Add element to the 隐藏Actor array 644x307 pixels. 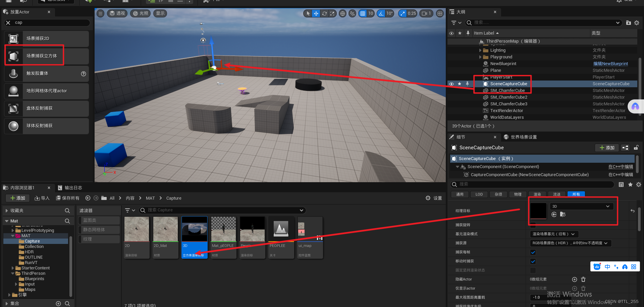[x=574, y=279]
